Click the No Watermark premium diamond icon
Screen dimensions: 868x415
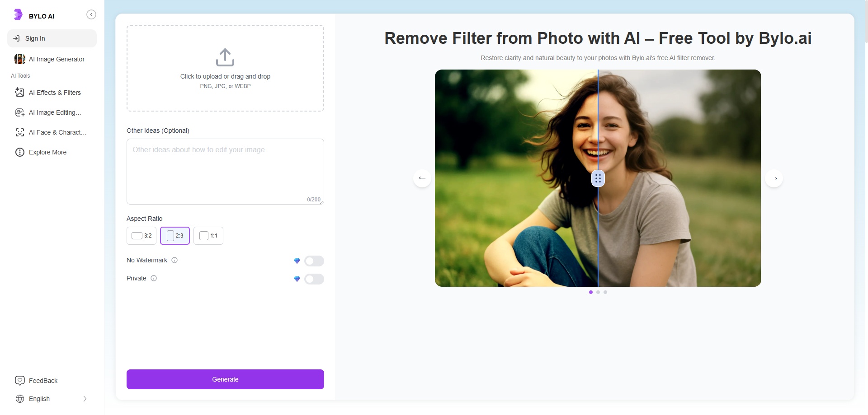297,261
